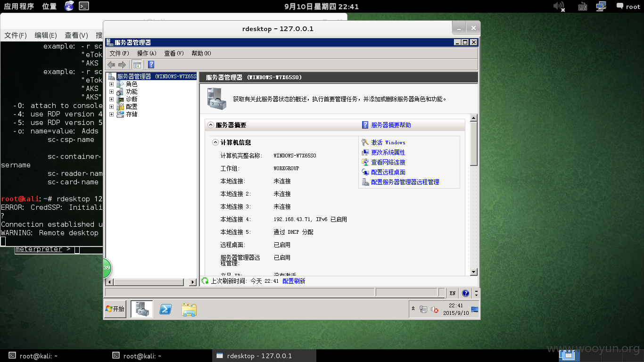Open 查看(V) menu in the Kali terminal
Screen dimensions: 644x362
click(x=76, y=35)
